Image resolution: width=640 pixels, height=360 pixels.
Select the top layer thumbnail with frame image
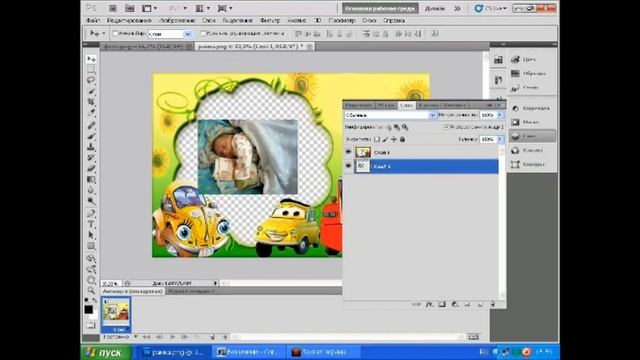(363, 152)
